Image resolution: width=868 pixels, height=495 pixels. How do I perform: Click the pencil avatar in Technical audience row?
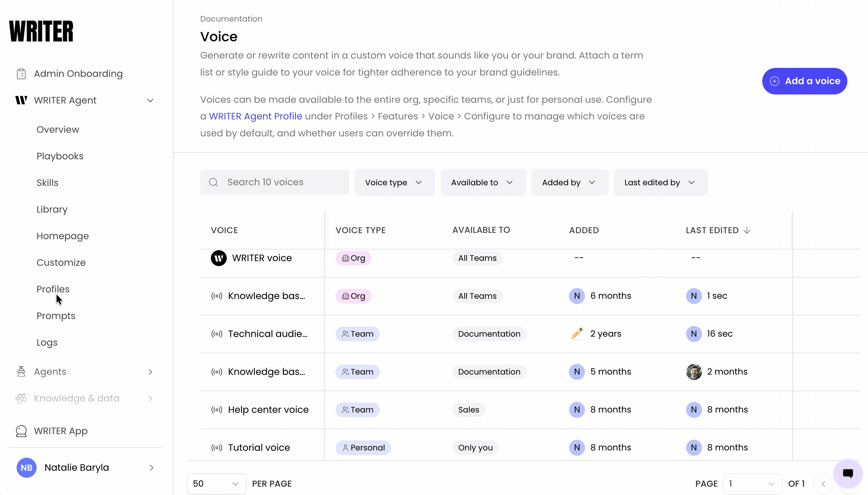point(577,334)
